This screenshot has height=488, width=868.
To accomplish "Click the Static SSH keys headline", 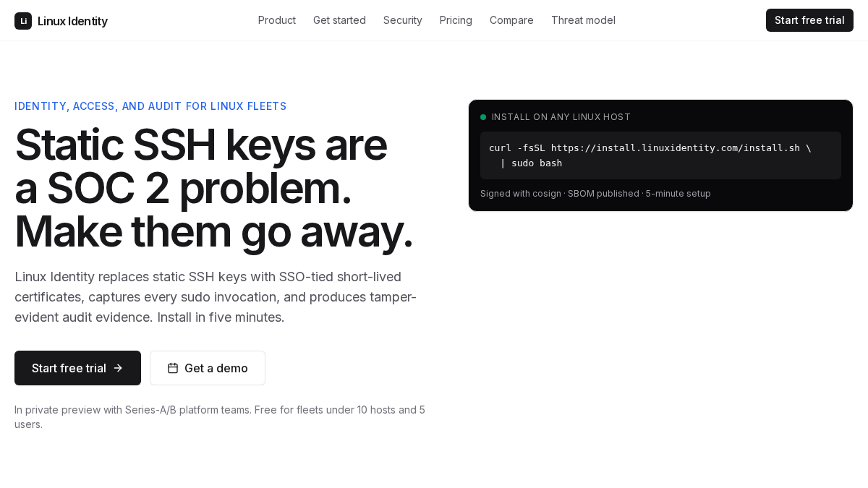I will click(x=214, y=188).
